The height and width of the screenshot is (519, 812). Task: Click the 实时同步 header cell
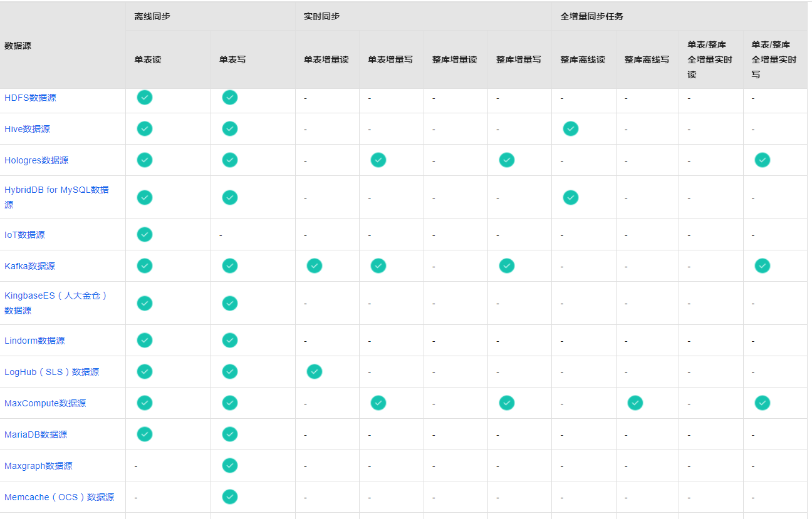click(424, 16)
